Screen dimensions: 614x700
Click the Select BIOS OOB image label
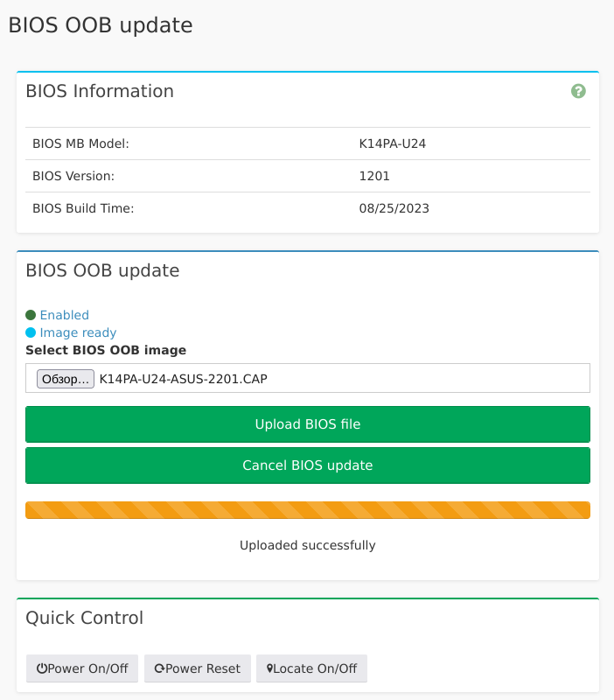click(106, 350)
